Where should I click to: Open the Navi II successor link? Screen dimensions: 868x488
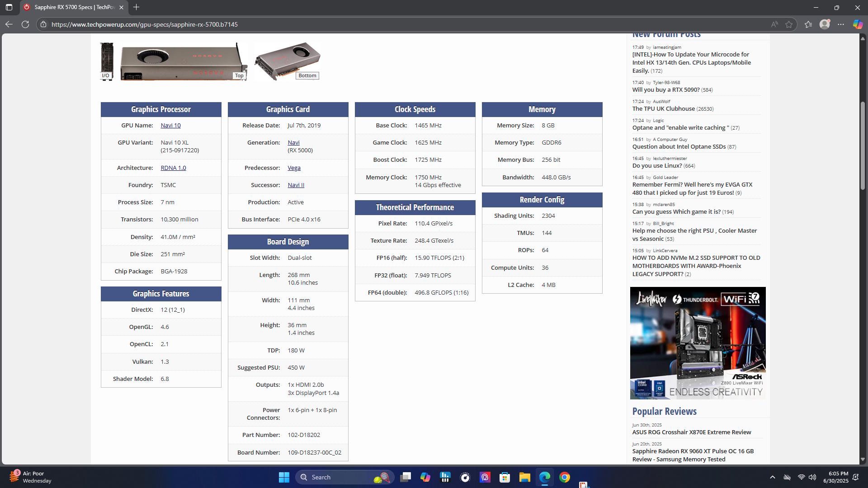[x=296, y=185]
